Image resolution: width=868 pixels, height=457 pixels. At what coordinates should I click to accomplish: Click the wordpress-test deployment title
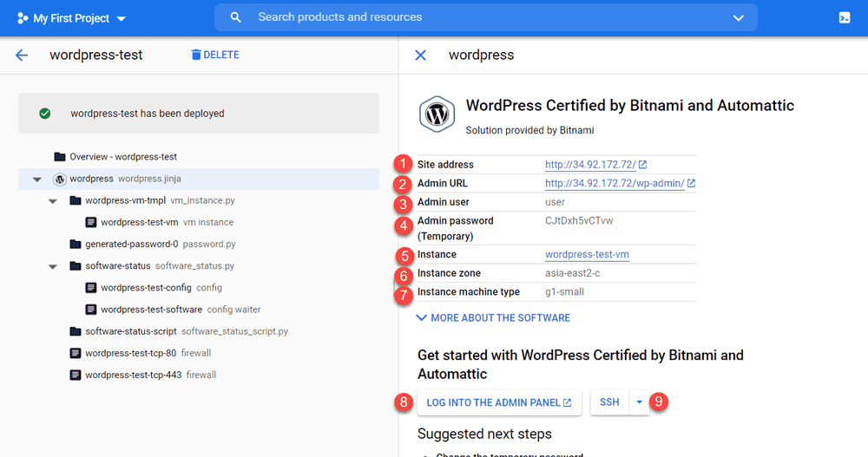click(95, 55)
